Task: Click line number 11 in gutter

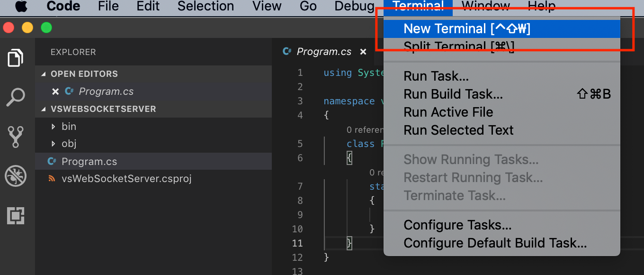Action: (297, 243)
